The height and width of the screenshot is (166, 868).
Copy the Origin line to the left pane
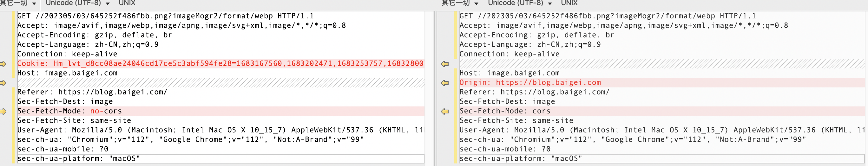point(445,83)
